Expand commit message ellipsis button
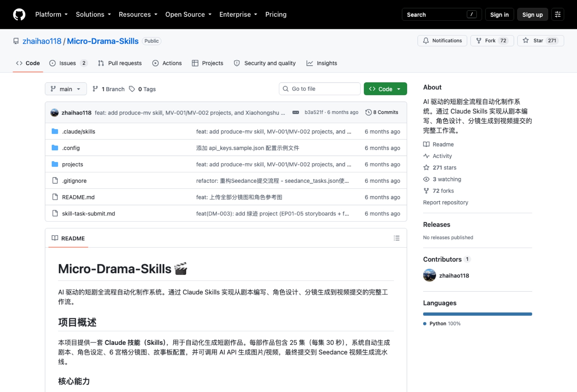Viewport: 577px width, 392px height. [296, 112]
